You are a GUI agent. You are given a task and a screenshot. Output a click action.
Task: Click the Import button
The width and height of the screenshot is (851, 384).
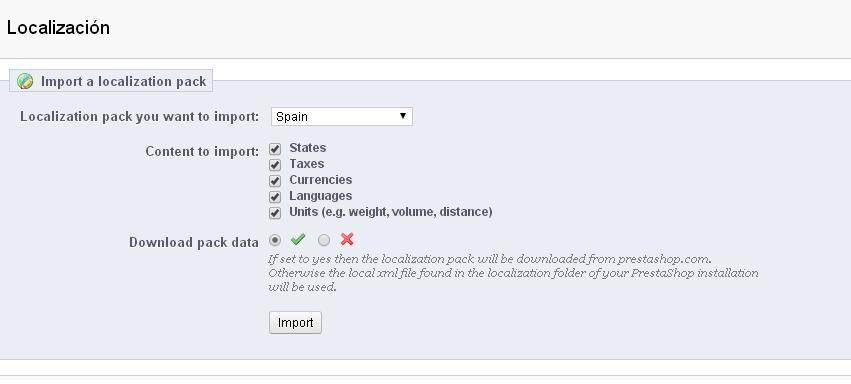(295, 323)
